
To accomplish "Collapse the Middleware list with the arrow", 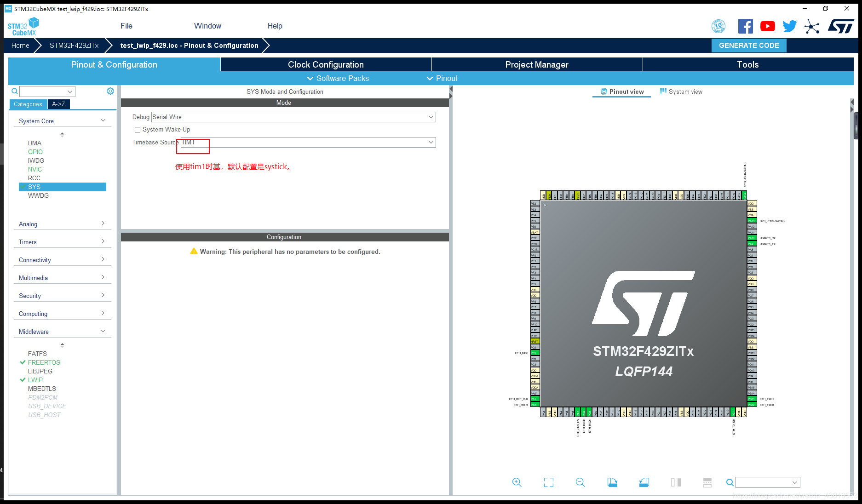I will tap(62, 344).
